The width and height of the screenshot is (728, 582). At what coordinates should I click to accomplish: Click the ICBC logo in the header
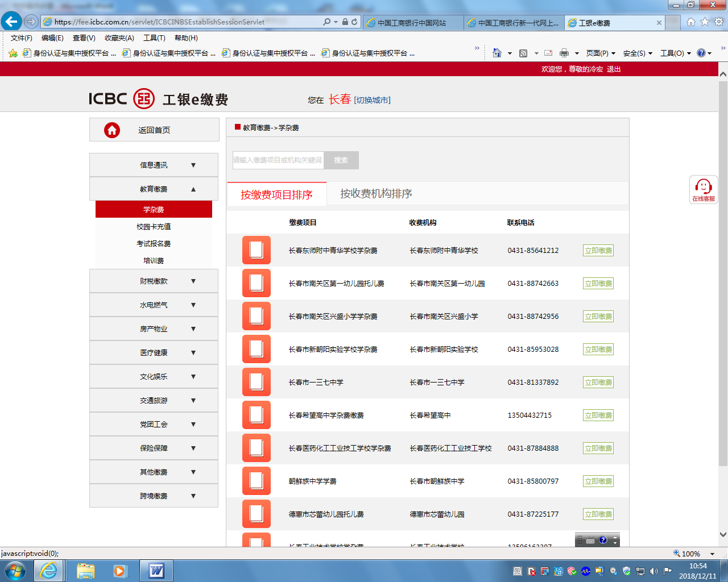(122, 99)
